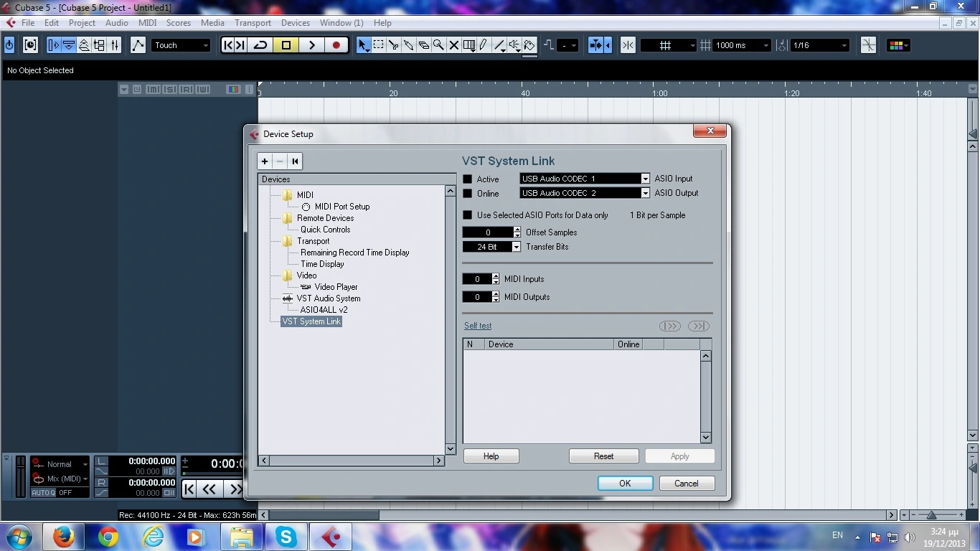The image size is (980, 551).
Task: Select the Range Selection tool
Action: [379, 45]
